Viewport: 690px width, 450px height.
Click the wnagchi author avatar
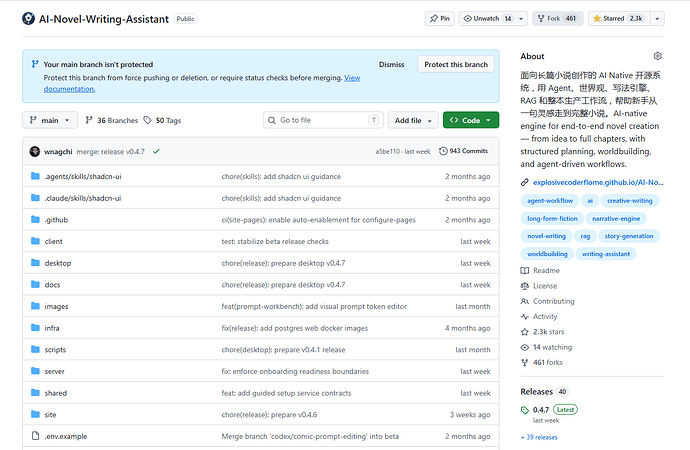click(35, 151)
